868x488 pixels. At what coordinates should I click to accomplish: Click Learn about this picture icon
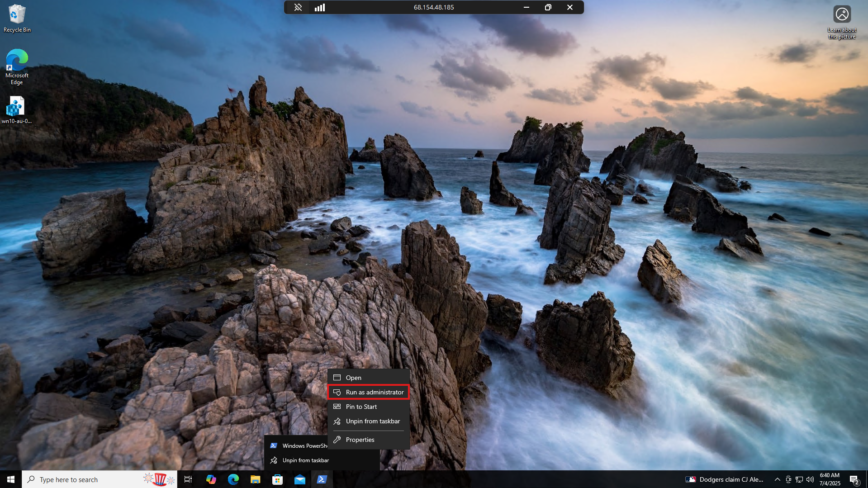[x=842, y=22]
